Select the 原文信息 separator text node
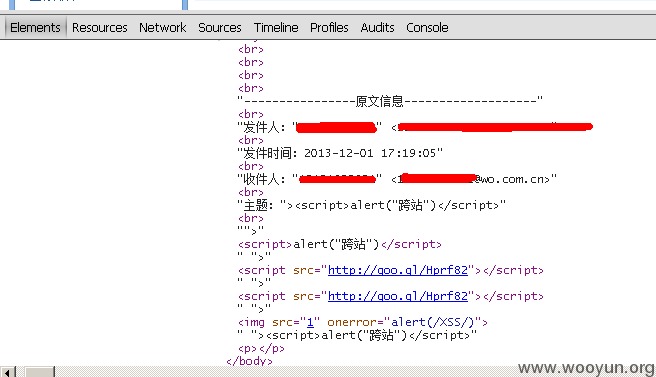 390,101
